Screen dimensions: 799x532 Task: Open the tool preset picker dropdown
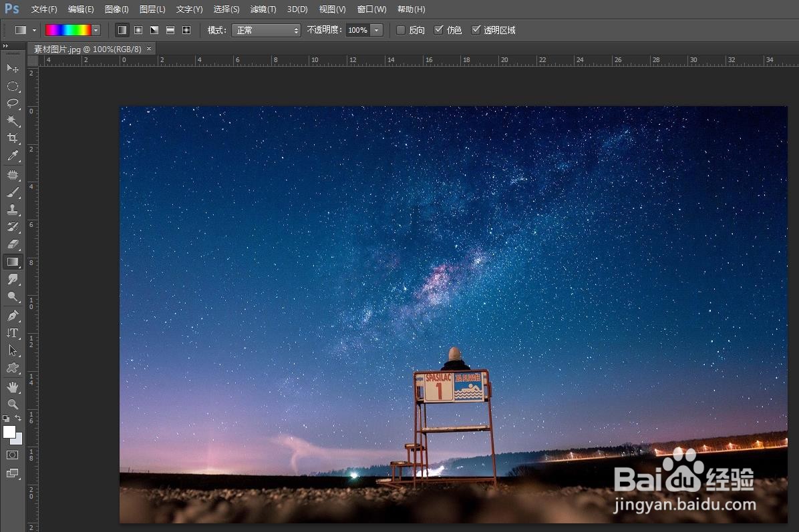[34, 30]
